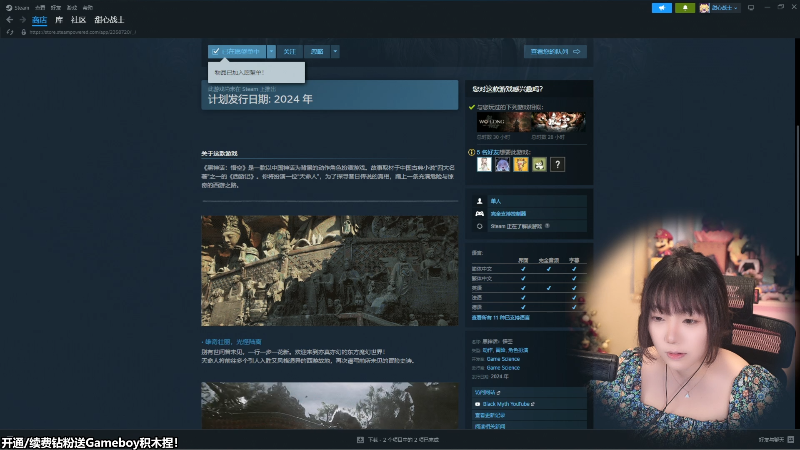Click the user avatar in the title bar
The image size is (800, 450).
pyautogui.click(x=704, y=8)
